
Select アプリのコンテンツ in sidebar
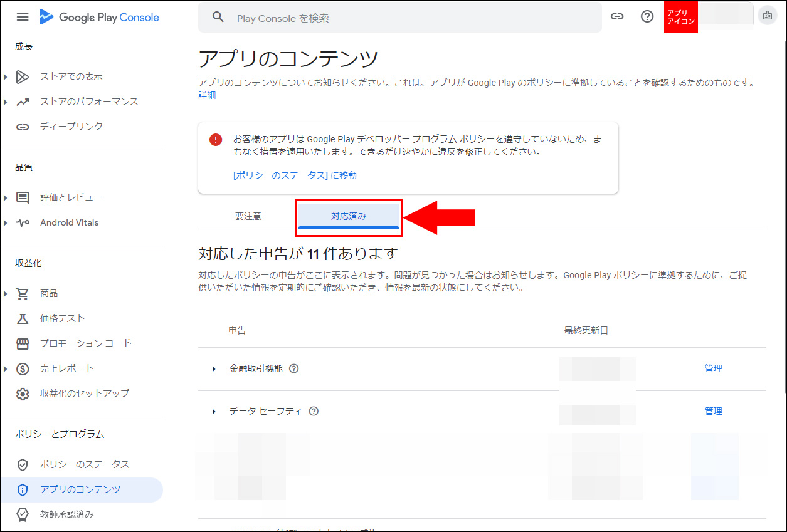point(80,489)
